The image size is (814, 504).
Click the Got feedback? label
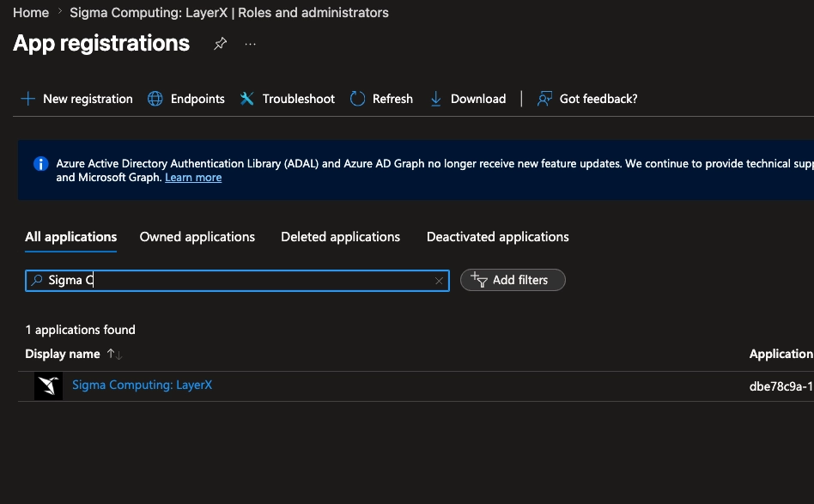(598, 99)
